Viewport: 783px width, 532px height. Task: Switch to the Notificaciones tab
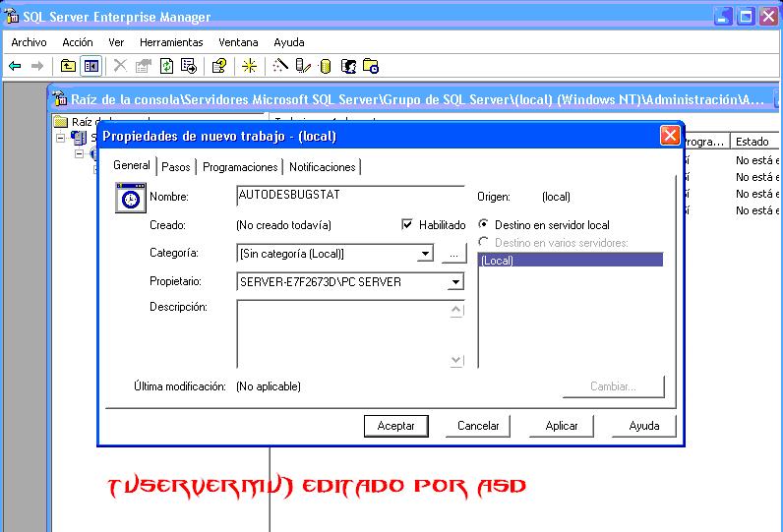(x=323, y=167)
